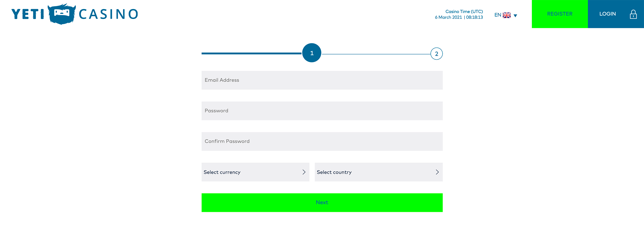Click the 6 March 2021 date text

[448, 17]
